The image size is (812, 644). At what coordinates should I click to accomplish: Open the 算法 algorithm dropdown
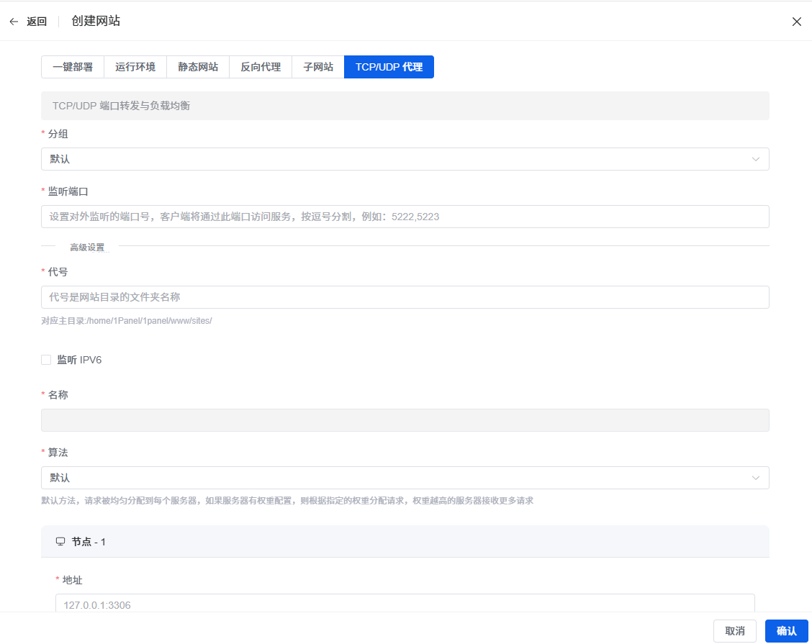click(405, 478)
